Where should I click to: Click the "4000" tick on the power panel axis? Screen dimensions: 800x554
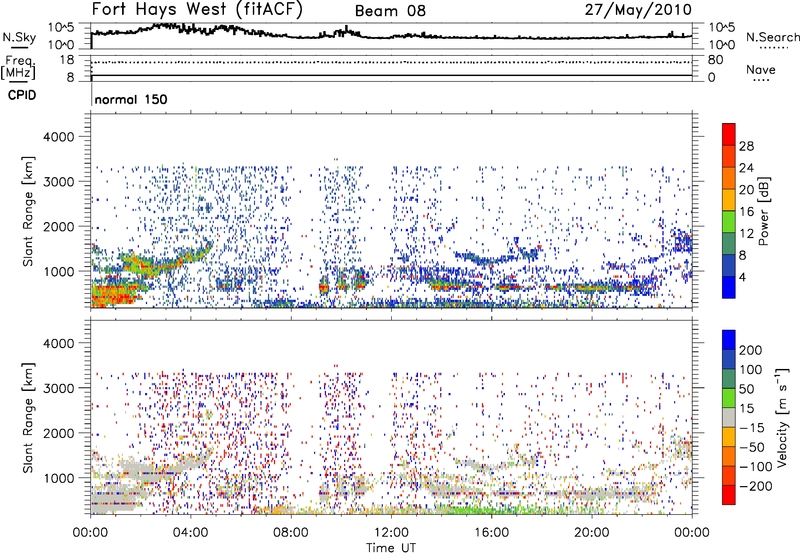coord(59,137)
